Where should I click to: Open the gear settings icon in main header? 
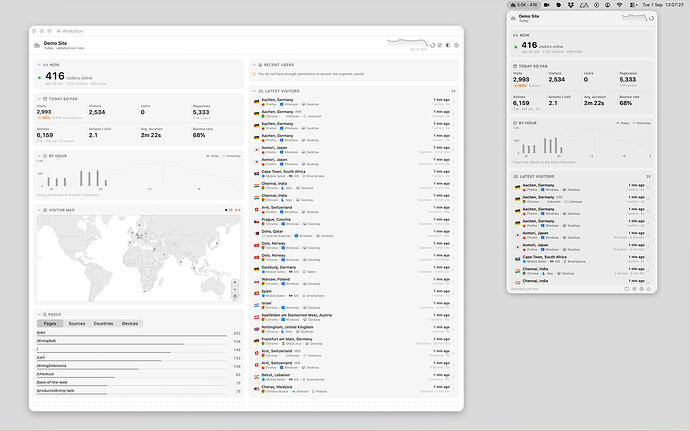[x=456, y=45]
